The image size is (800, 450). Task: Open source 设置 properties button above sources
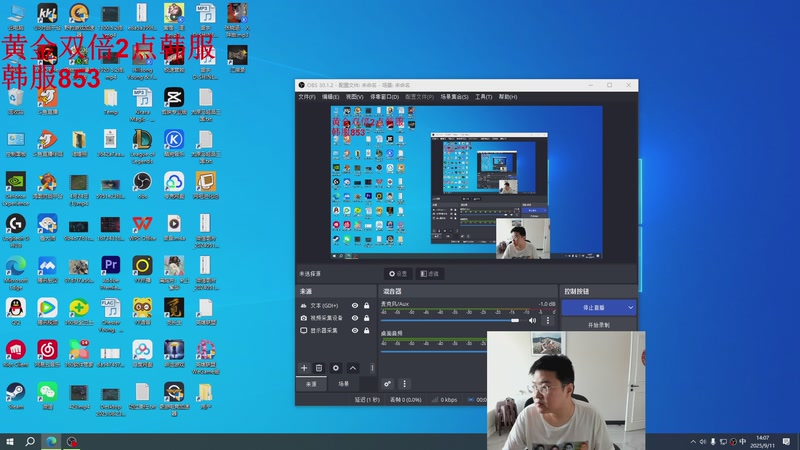[398, 274]
